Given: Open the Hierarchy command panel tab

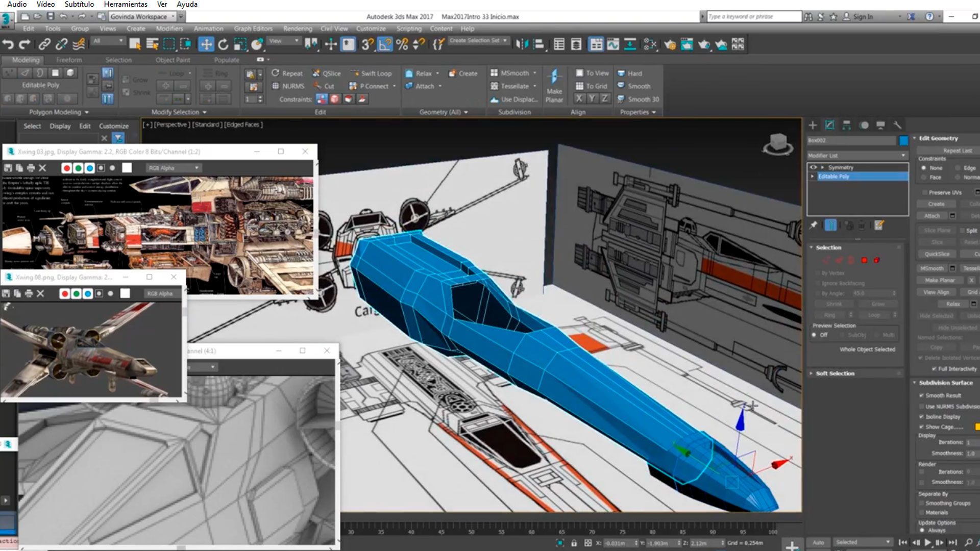Looking at the screenshot, I should point(847,125).
